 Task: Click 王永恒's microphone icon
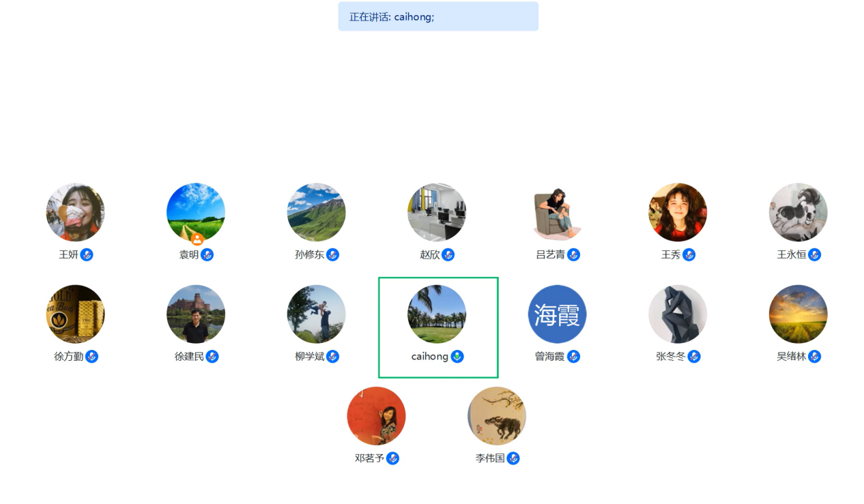[814, 255]
